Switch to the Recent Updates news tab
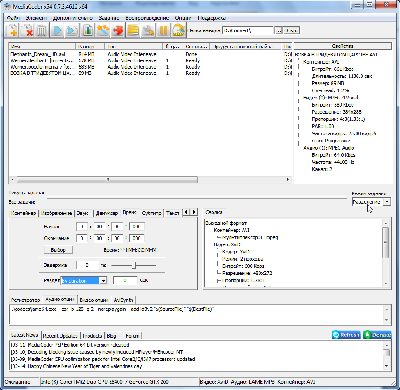 pyautogui.click(x=60, y=336)
